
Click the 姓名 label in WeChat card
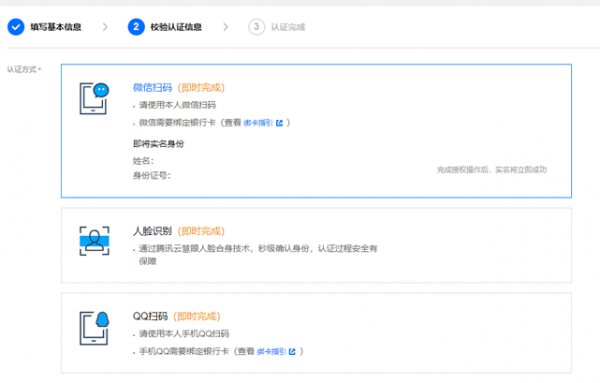(143, 161)
